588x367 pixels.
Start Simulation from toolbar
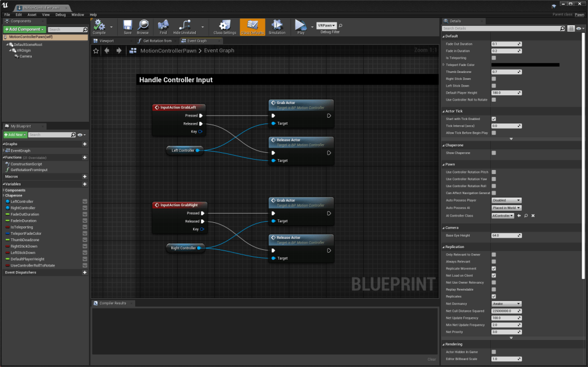276,26
